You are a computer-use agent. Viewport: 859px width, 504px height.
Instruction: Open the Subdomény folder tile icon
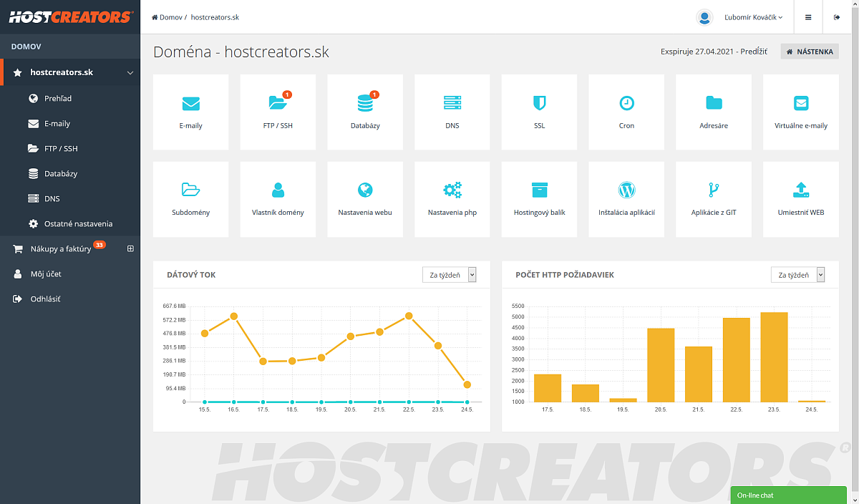(x=191, y=190)
